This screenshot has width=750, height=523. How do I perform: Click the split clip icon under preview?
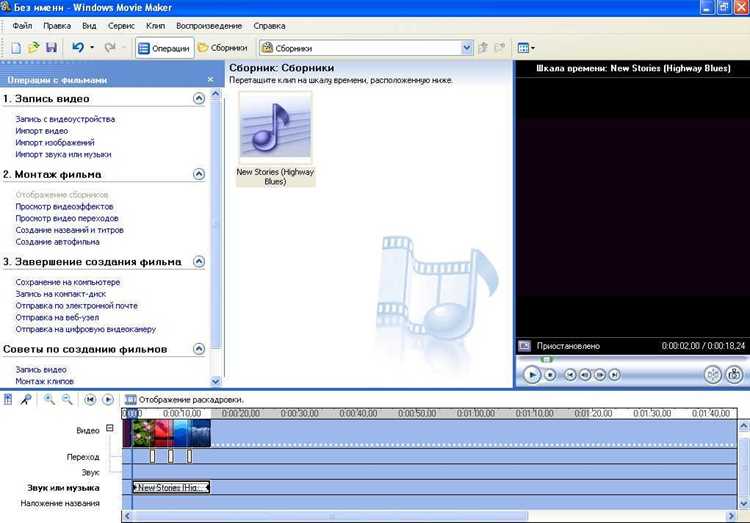point(713,374)
